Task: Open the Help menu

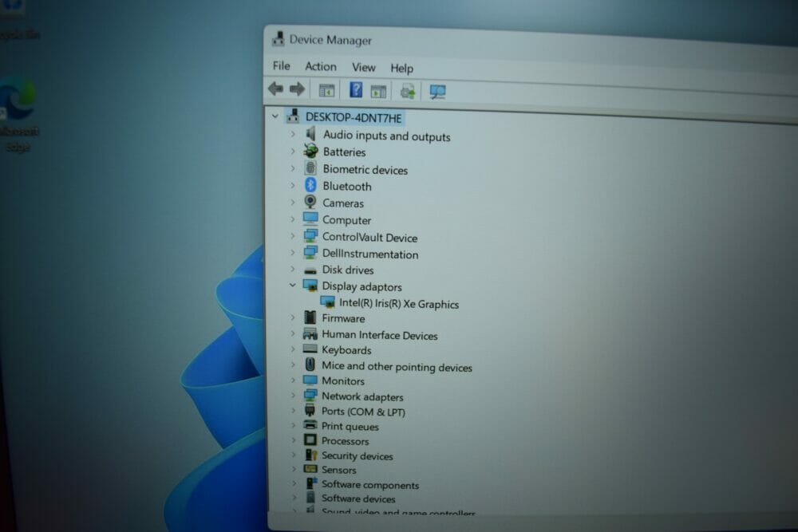Action: (x=401, y=68)
